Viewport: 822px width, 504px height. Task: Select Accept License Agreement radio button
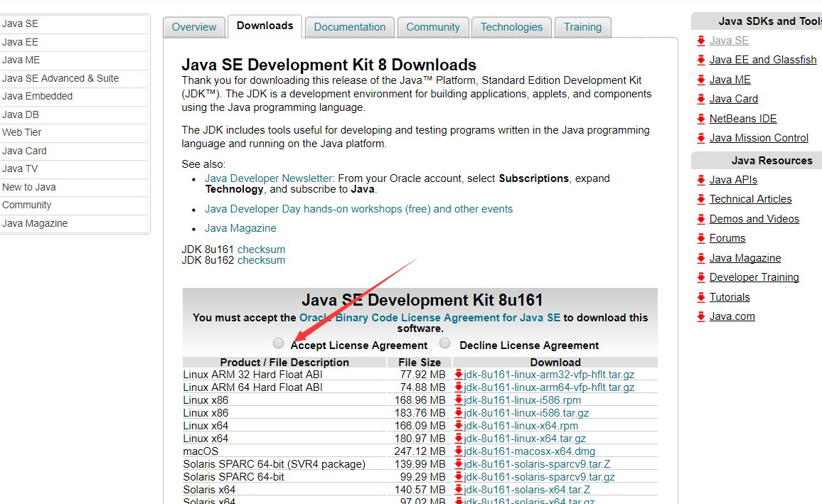pyautogui.click(x=278, y=343)
